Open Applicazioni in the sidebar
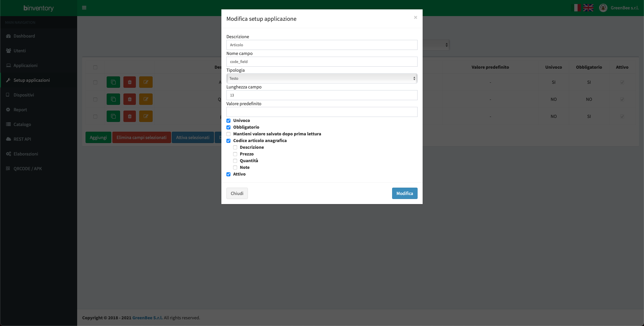This screenshot has height=326, width=644. click(39, 65)
